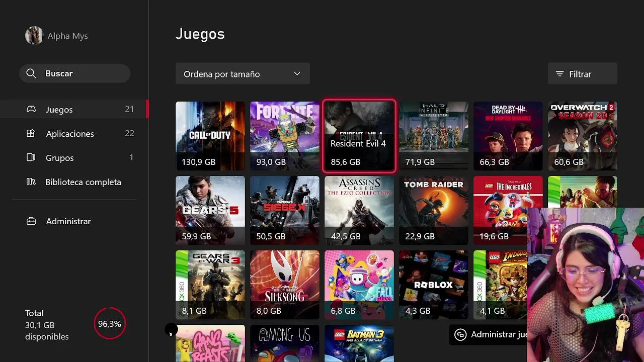Click the Filtrar button
Viewport: 644px width, 362px height.
click(x=583, y=74)
